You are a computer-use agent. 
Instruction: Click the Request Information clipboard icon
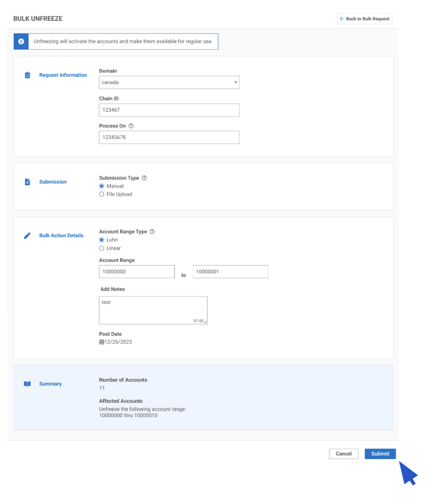(x=27, y=75)
